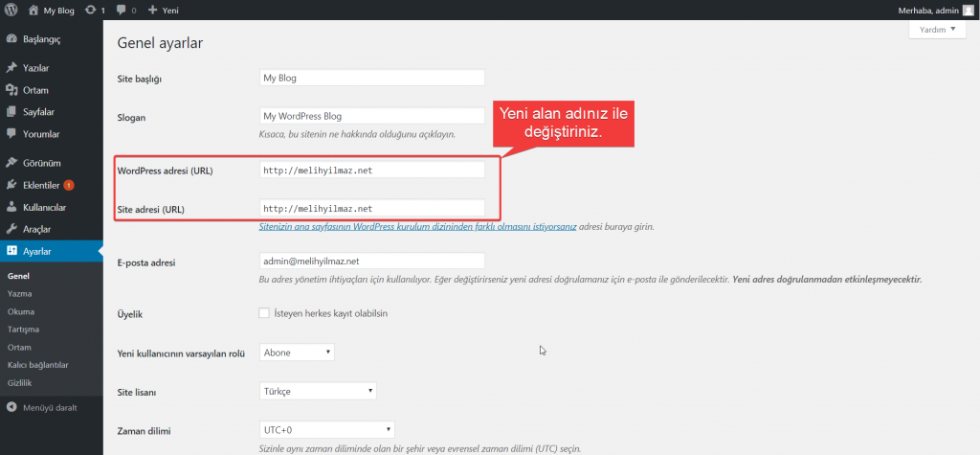Open the updates icon showing 1
This screenshot has height=455, width=980.
pyautogui.click(x=90, y=11)
